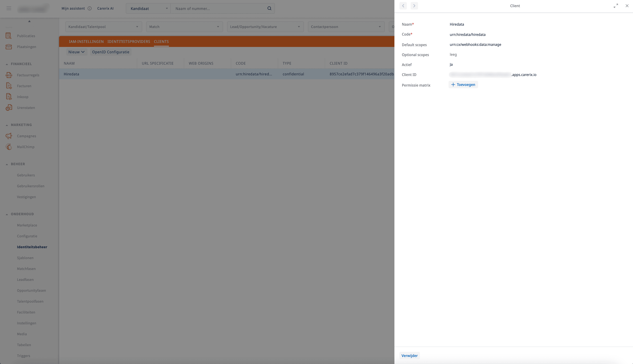Open Kandidaat/Talentpool dropdown
The image size is (633, 364).
point(104,27)
